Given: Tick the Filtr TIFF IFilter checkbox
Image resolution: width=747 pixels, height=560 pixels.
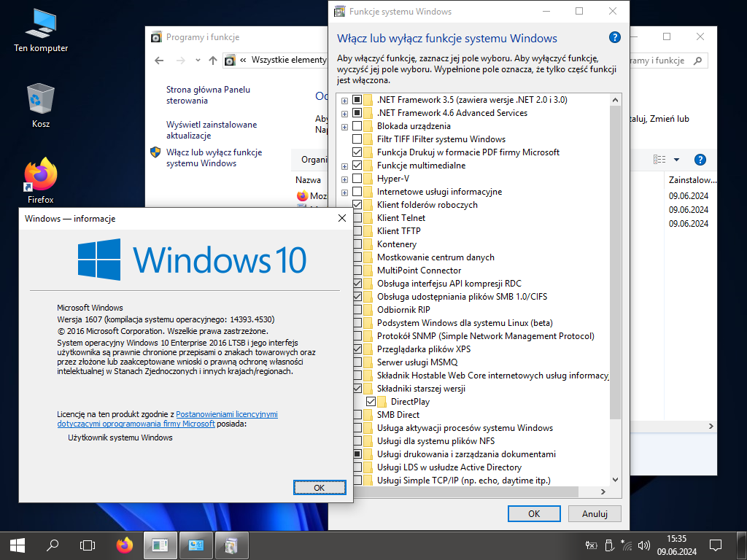Looking at the screenshot, I should pyautogui.click(x=357, y=139).
